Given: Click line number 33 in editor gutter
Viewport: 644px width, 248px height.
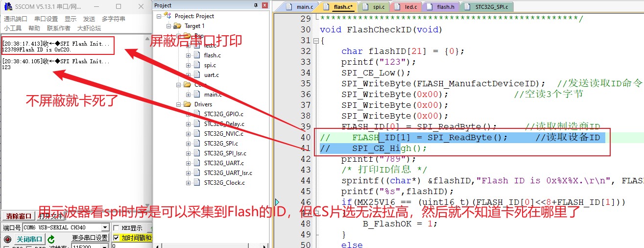Looking at the screenshot, I should tap(306, 62).
